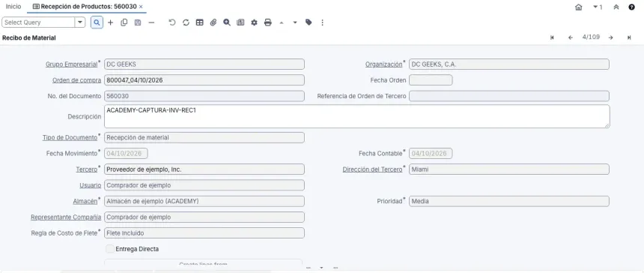644x273 pixels.
Task: Open the Regla de Costo de Flete dropdown
Action: [204, 232]
